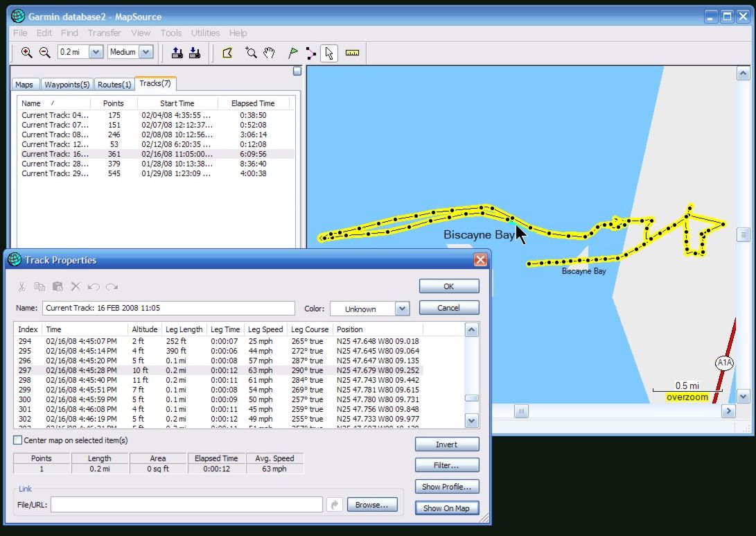Click the Copy icon in Track Properties

(x=39, y=286)
